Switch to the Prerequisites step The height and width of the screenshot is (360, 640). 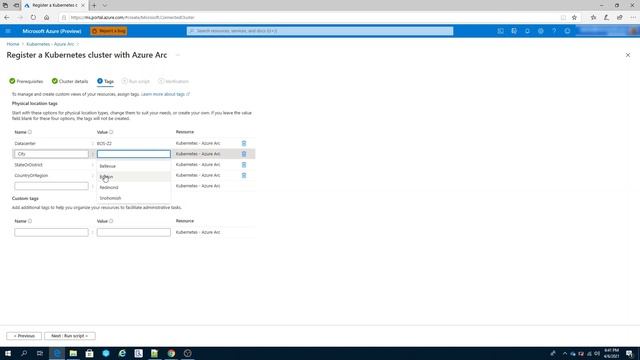[26, 81]
